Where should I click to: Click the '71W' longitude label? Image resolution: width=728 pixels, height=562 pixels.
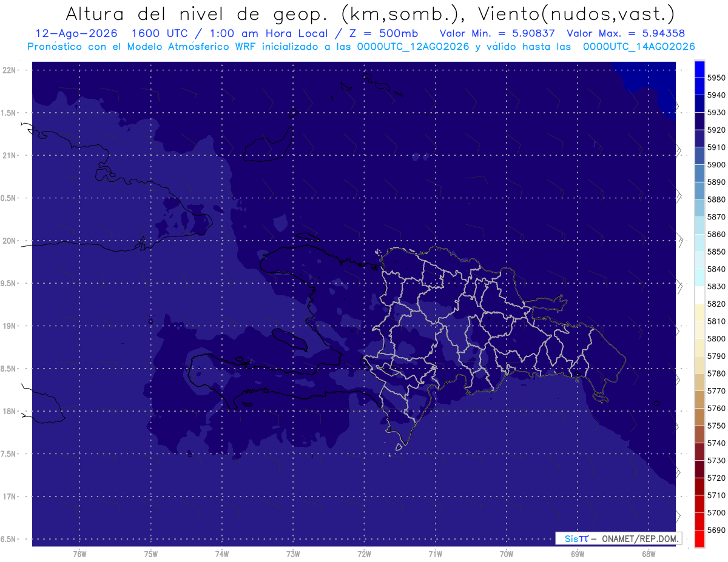435,554
